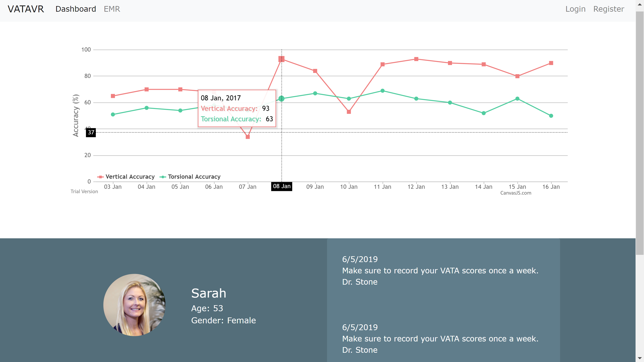Click torsional accuracy marker on 16 Jan
The height and width of the screenshot is (362, 644).
point(551,116)
